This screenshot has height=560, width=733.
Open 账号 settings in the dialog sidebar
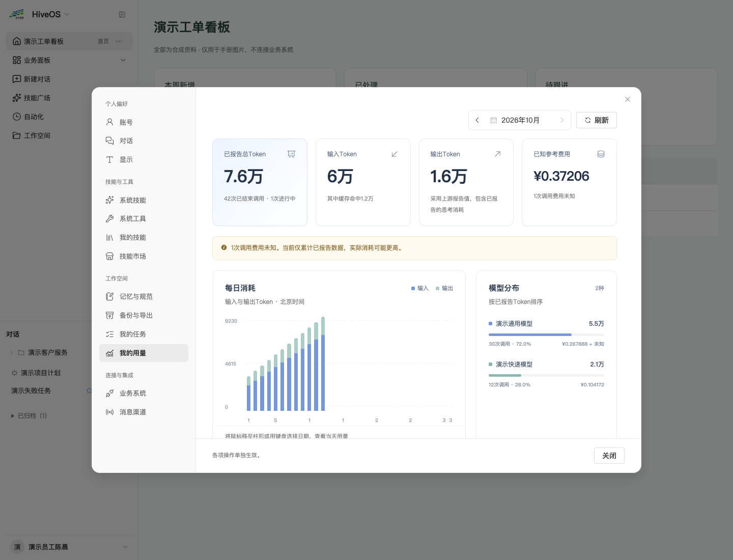coord(144,122)
